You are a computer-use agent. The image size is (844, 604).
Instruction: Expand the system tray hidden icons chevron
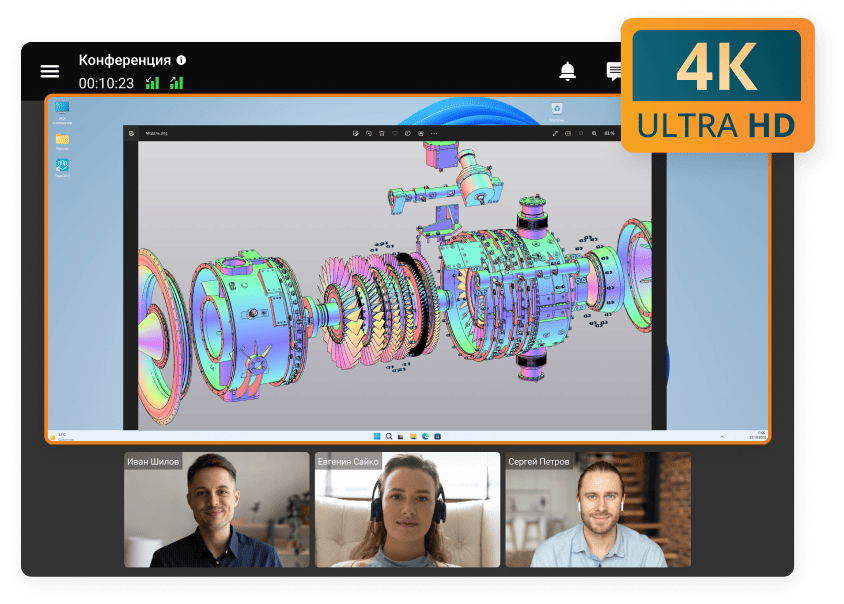[x=722, y=437]
